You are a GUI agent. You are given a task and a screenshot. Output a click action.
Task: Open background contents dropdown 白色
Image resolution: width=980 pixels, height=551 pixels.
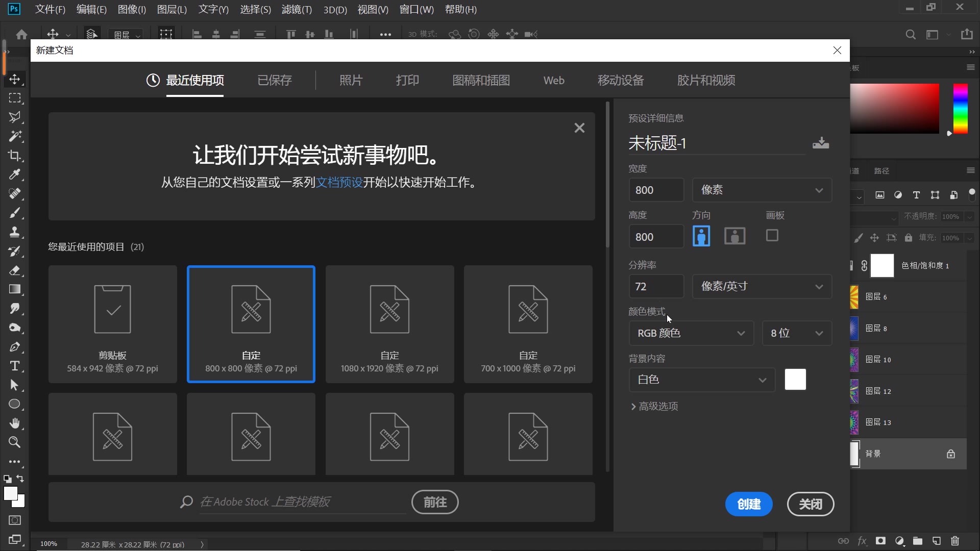tap(702, 380)
